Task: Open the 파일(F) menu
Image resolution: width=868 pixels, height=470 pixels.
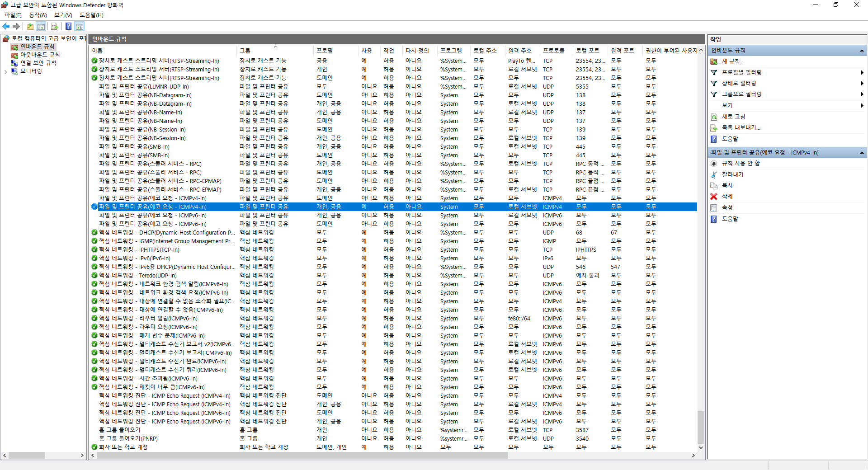Action: (x=13, y=15)
